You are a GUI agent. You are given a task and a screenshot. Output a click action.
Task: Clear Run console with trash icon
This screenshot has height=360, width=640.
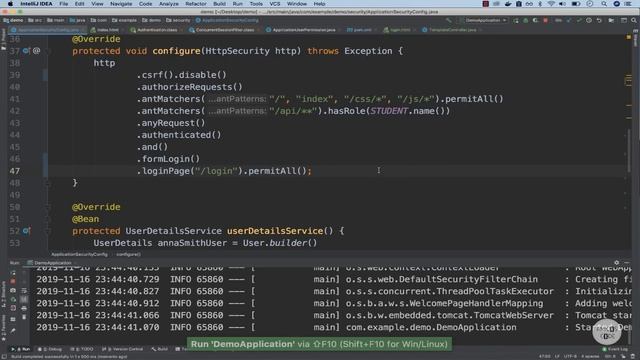24,317
